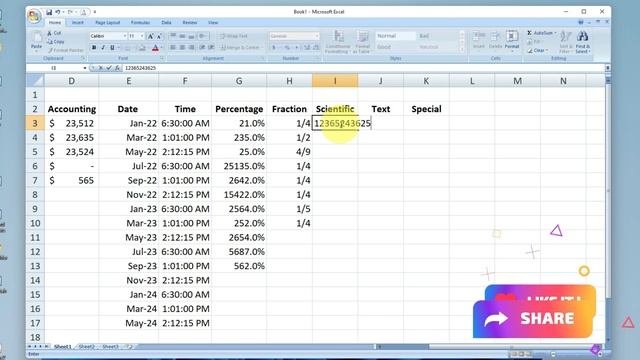This screenshot has width=640, height=360.
Task: Open Find & Select binoculars menu
Action: click(583, 42)
